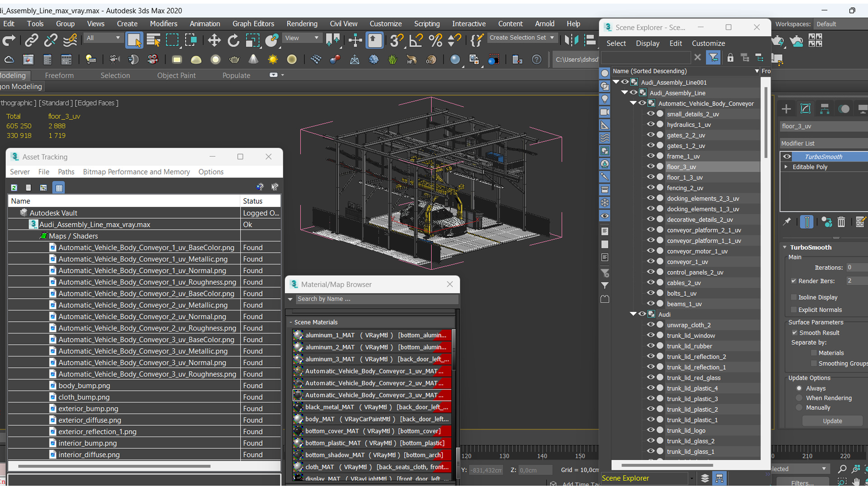
Task: Open Select by Name tool
Action: coord(154,41)
